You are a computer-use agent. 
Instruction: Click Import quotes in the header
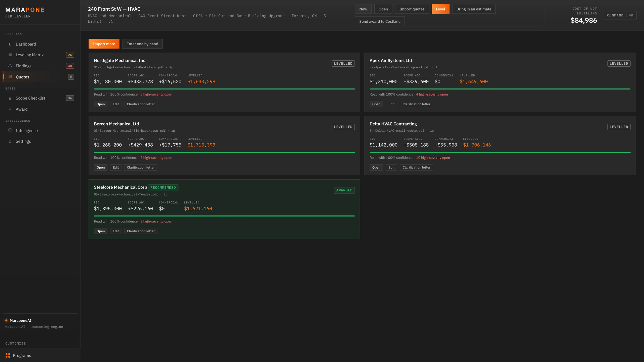pyautogui.click(x=412, y=9)
